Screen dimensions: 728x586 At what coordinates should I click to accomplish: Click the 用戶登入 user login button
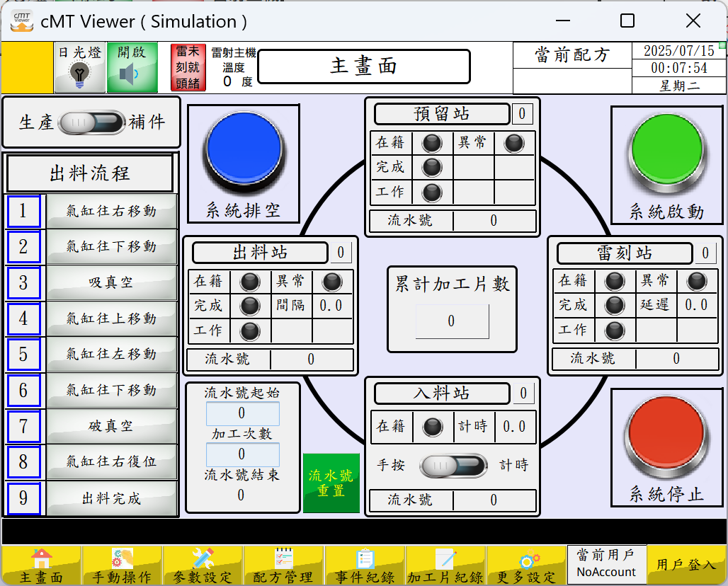(686, 565)
